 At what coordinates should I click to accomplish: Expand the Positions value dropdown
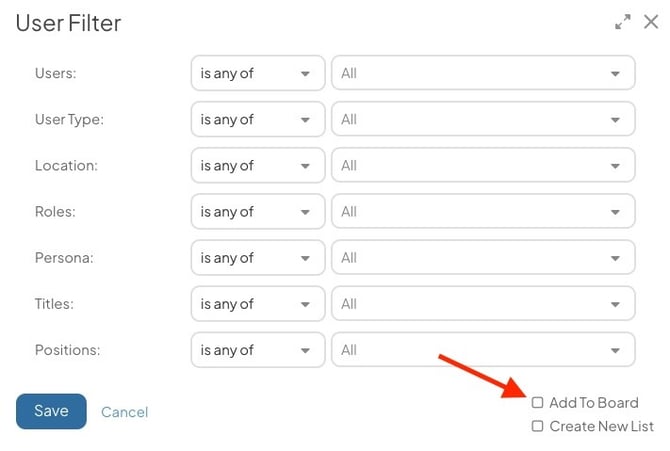483,350
